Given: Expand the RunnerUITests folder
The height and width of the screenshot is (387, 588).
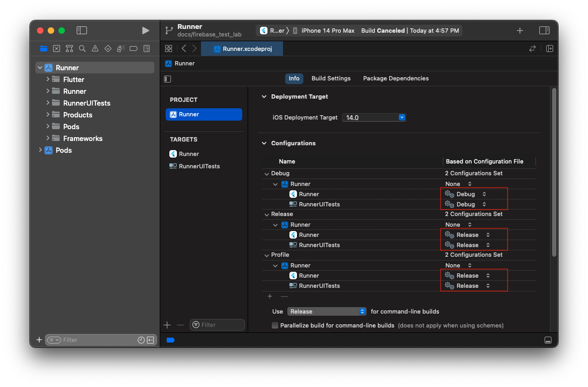Looking at the screenshot, I should coord(48,103).
